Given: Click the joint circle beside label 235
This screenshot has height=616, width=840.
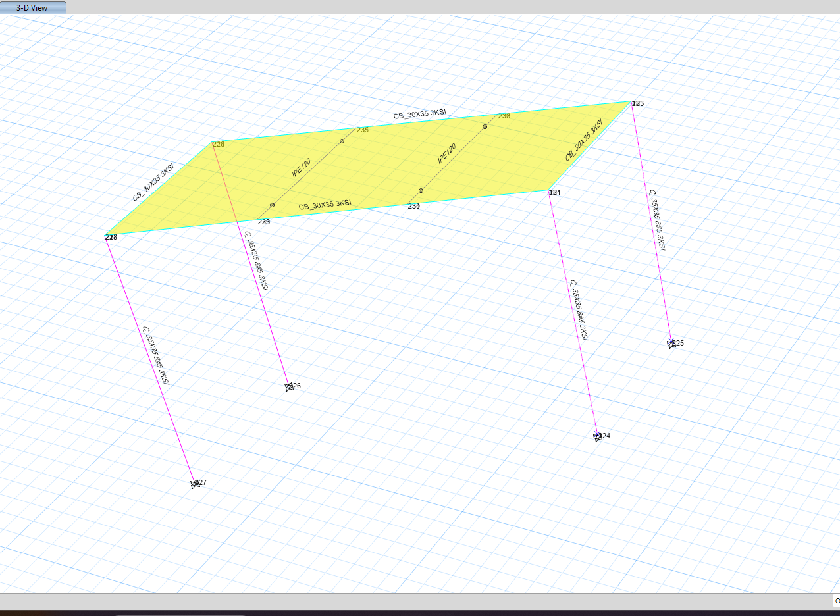Looking at the screenshot, I should pos(342,141).
